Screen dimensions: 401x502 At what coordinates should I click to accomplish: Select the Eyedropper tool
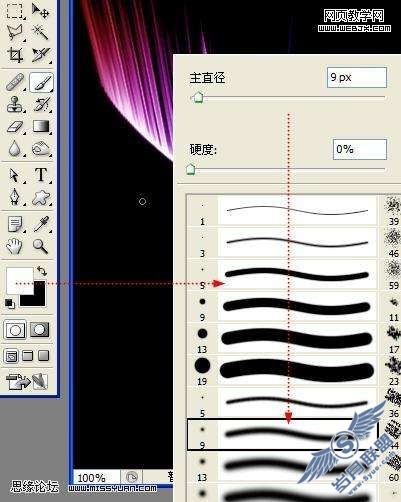tap(41, 224)
